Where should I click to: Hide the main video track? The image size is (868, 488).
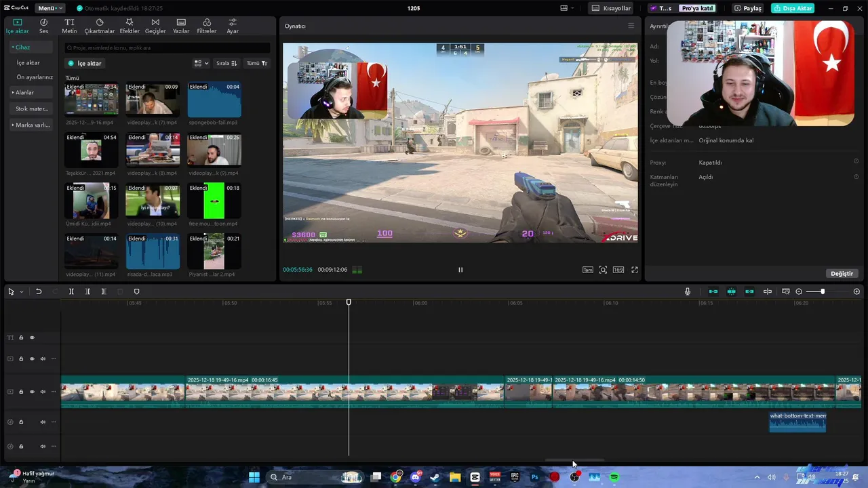[x=32, y=392]
